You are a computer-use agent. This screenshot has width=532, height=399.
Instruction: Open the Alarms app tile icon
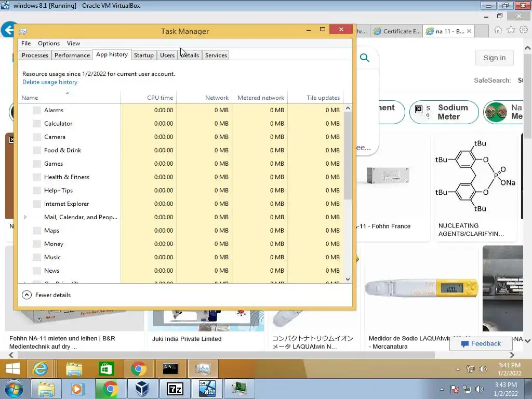click(x=37, y=110)
